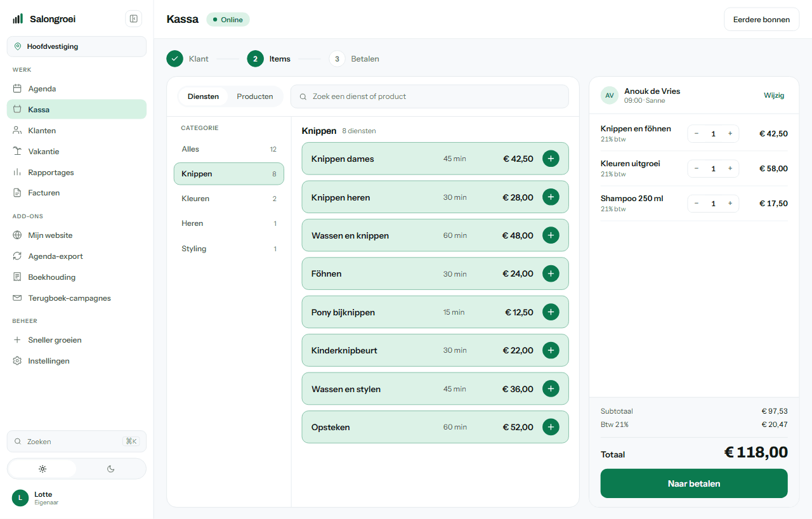Open Boekhouding add-on
The height and width of the screenshot is (519, 812).
pos(77,277)
